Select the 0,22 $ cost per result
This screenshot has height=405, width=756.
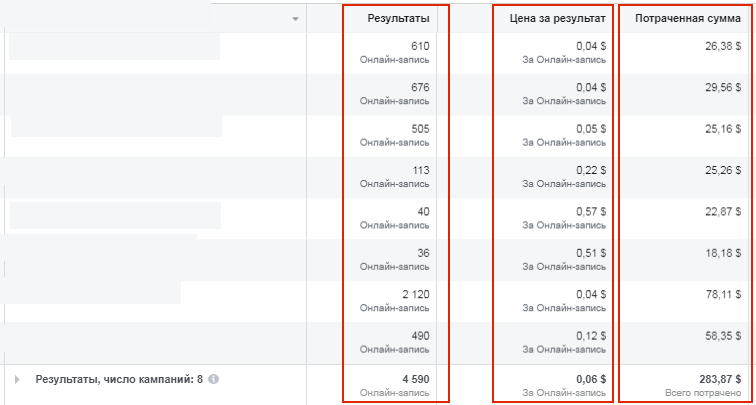(591, 170)
